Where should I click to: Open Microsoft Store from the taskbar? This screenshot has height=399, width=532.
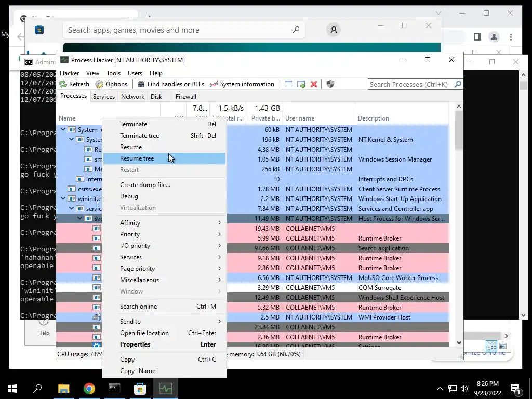click(x=140, y=389)
